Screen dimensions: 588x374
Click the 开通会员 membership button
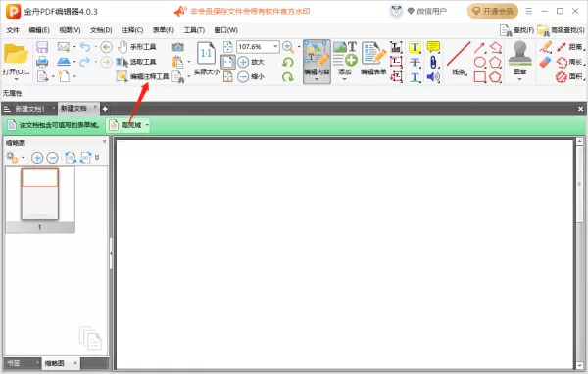coord(493,11)
